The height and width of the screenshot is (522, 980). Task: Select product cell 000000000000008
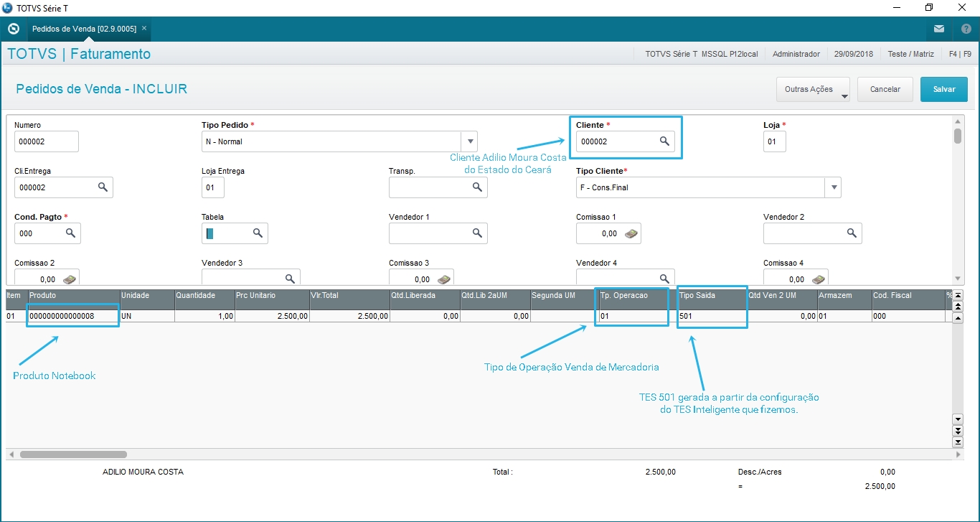point(73,316)
